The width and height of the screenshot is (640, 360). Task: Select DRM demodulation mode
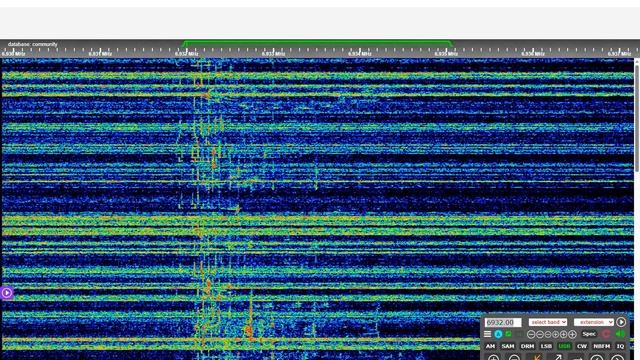click(527, 346)
